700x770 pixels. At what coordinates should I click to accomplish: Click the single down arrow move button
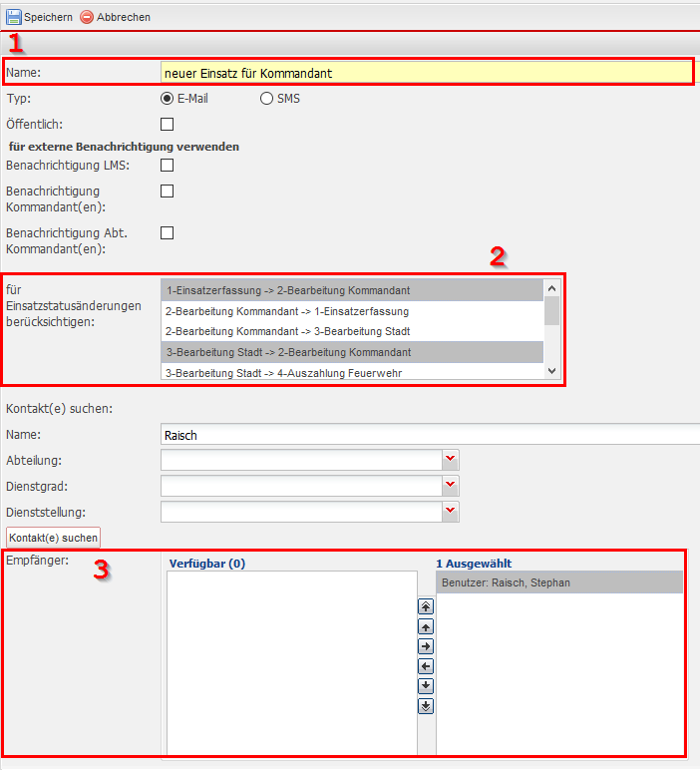[x=426, y=686]
